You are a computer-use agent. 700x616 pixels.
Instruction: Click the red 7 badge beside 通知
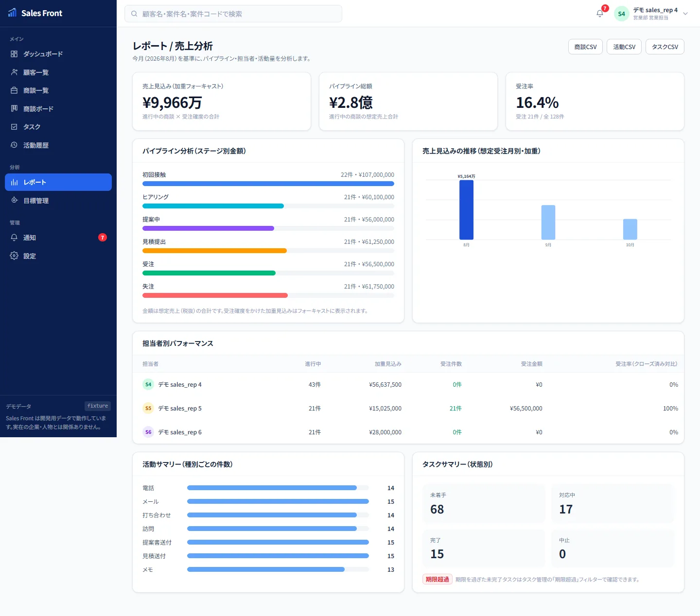pos(103,238)
